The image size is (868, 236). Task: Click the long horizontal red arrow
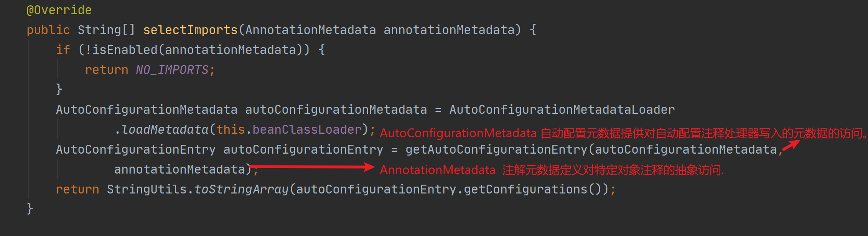pos(312,167)
